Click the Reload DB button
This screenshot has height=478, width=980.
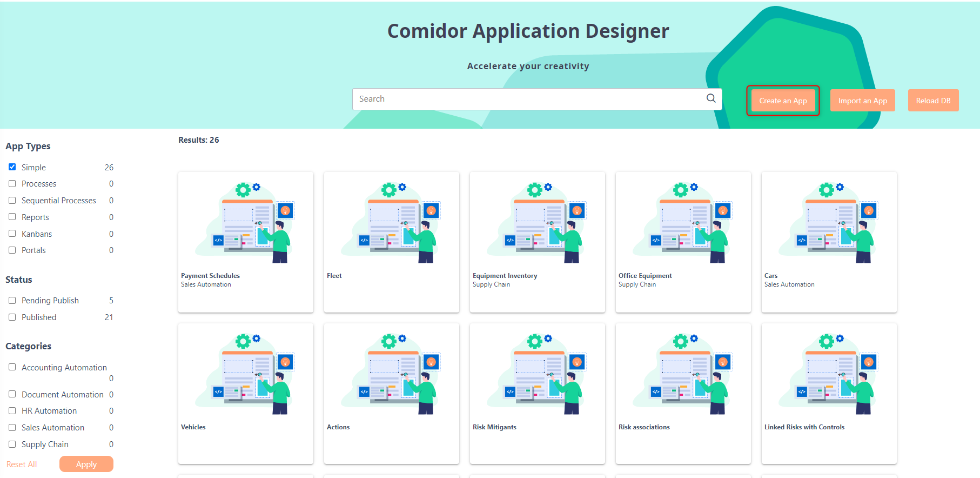pyautogui.click(x=933, y=101)
